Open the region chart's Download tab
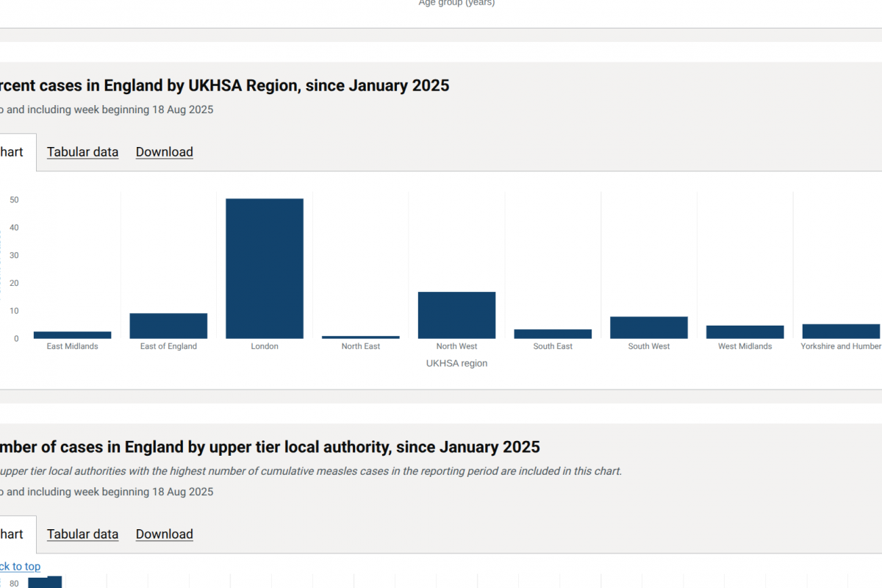The width and height of the screenshot is (882, 588). tap(164, 152)
